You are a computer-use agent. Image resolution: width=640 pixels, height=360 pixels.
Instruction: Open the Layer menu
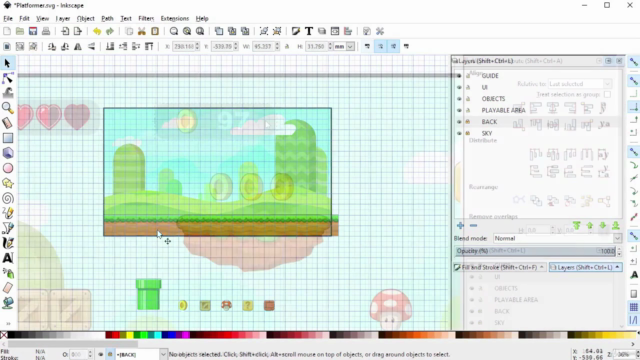(62, 18)
